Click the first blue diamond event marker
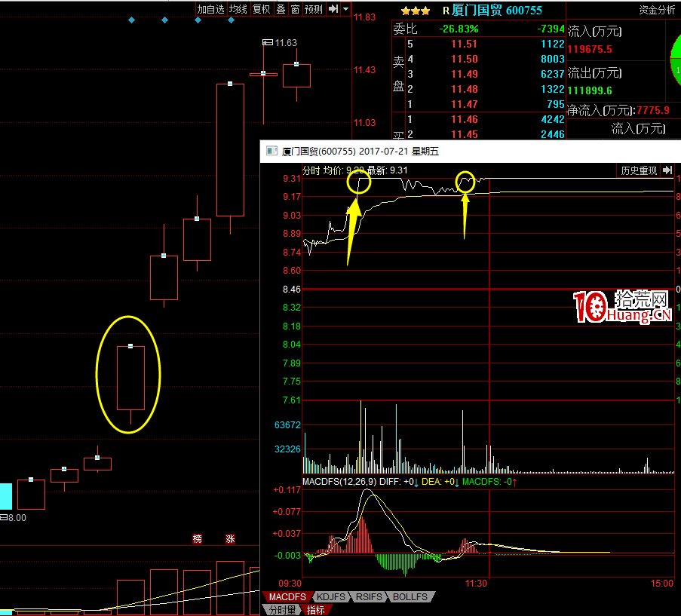681x616 pixels. pos(131,20)
